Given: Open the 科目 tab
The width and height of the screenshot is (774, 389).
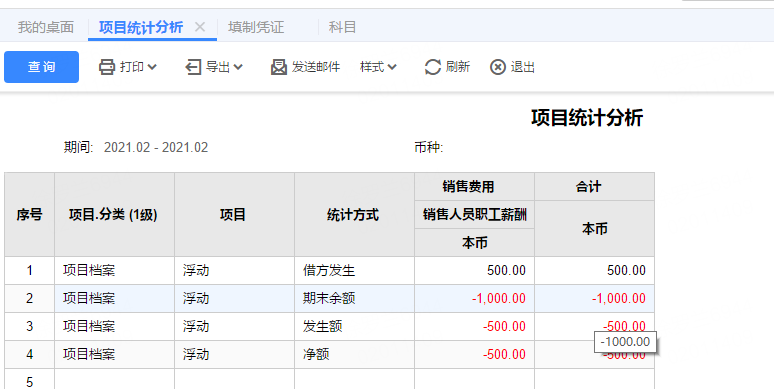Looking at the screenshot, I should [343, 27].
